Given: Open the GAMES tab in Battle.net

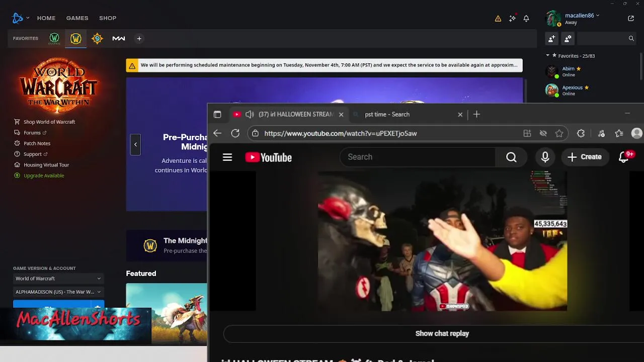Looking at the screenshot, I should tap(77, 18).
